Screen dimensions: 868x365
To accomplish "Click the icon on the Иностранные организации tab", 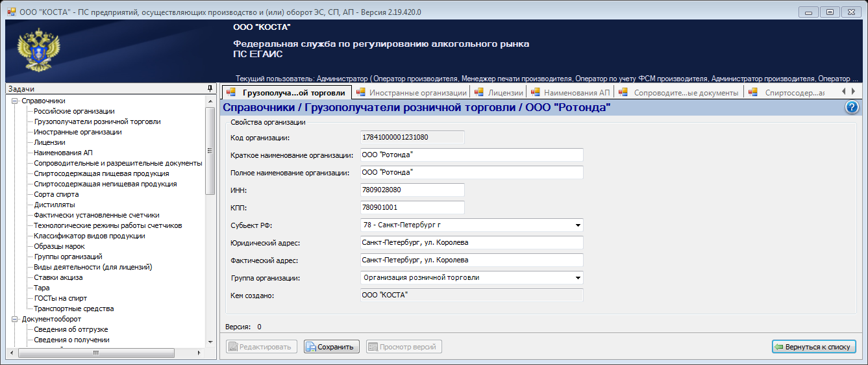I will [x=361, y=92].
